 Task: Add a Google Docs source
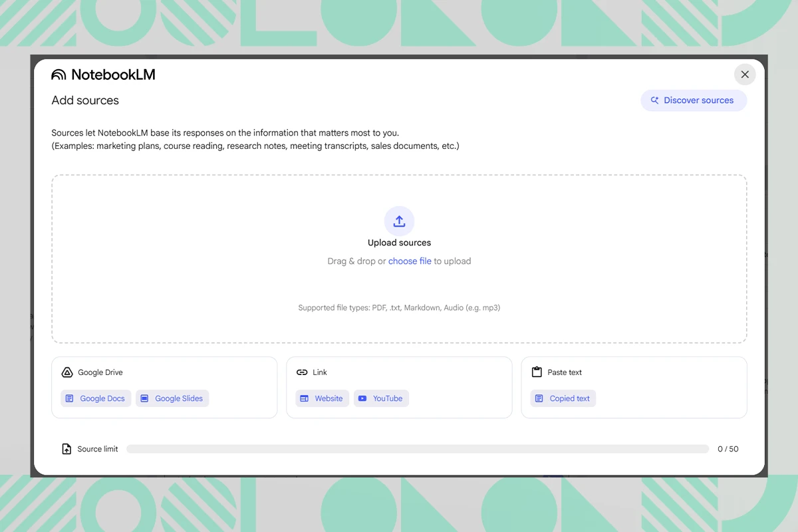[x=96, y=398]
